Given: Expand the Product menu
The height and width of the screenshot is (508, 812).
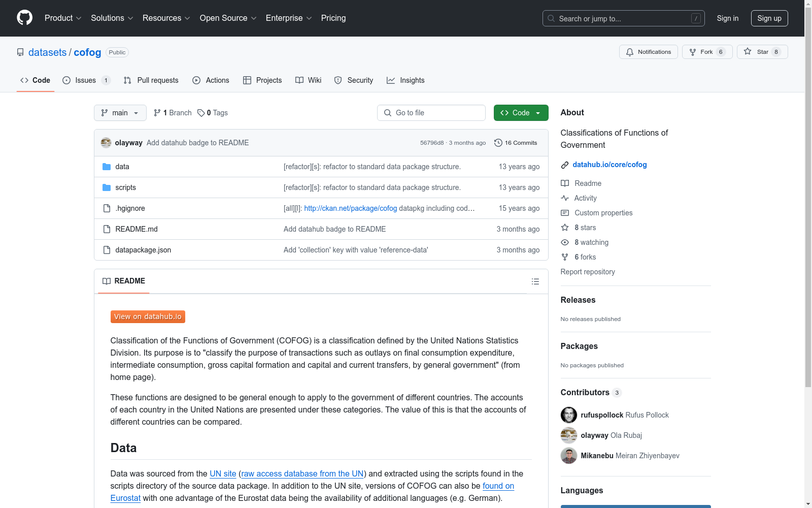Looking at the screenshot, I should point(63,18).
